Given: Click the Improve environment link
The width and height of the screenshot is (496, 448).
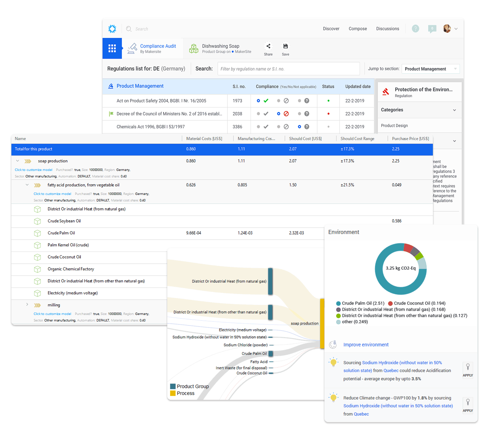Looking at the screenshot, I should point(366,345).
